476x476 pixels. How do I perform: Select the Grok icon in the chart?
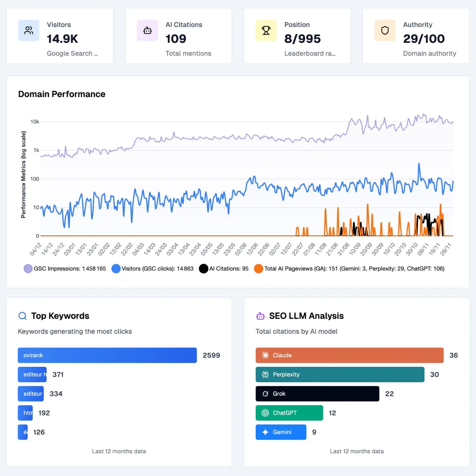tap(265, 393)
